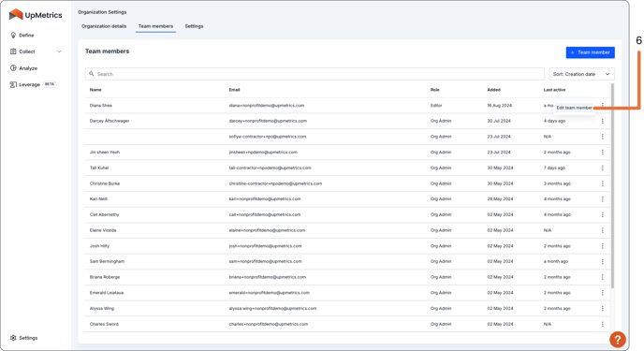Screen dimensions: 644x351
Task: Open the more options menu for Alyssa Wing
Action: click(603, 308)
